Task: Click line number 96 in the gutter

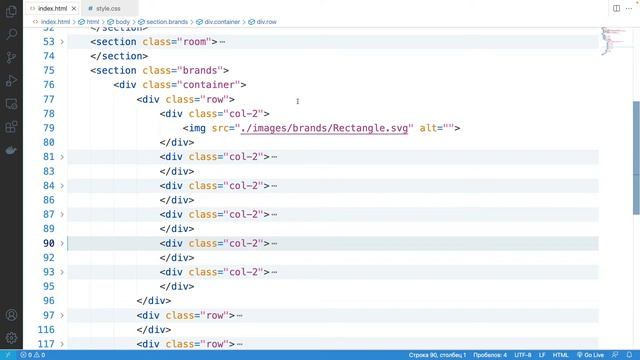Action: click(x=49, y=301)
